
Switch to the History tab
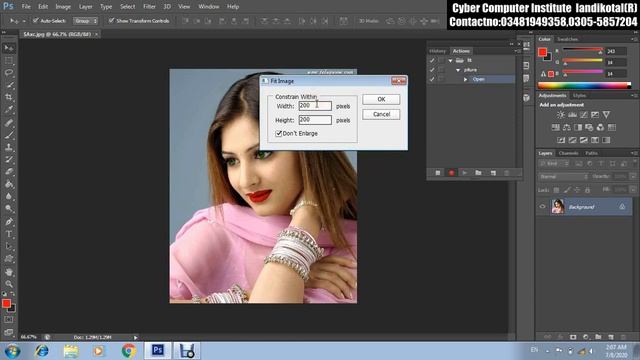(438, 51)
